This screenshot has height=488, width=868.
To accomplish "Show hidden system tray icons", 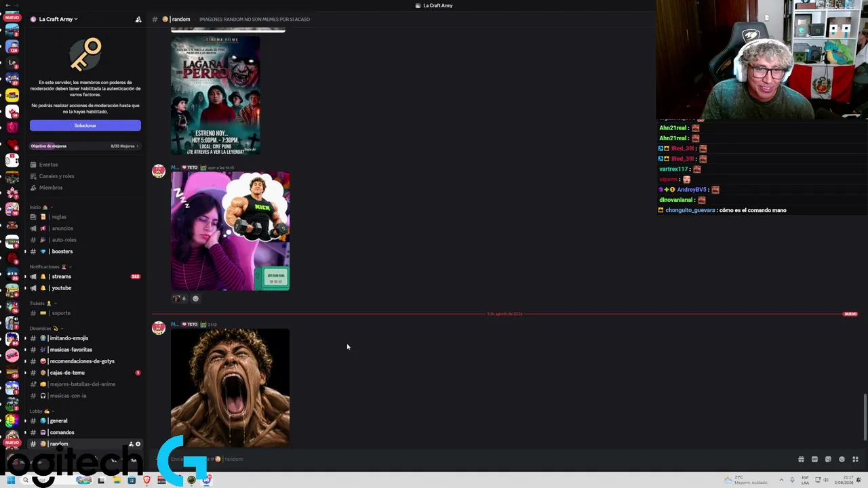I will (x=781, y=481).
